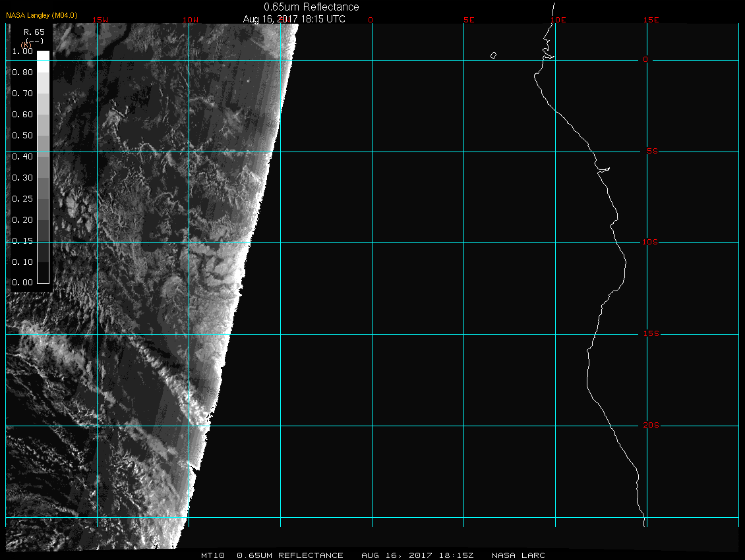
Task: Click the "0.60" color bar value
Action: click(x=22, y=115)
